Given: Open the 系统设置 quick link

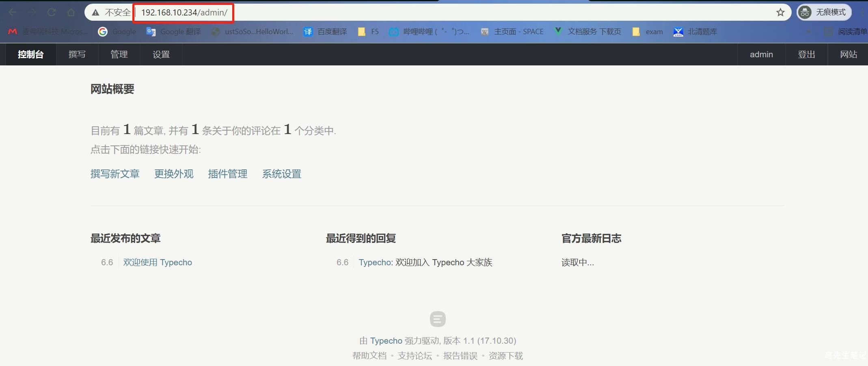Looking at the screenshot, I should pyautogui.click(x=282, y=174).
